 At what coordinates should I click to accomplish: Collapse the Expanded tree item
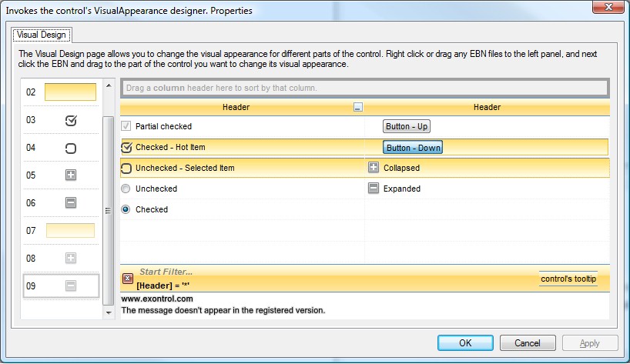[x=374, y=189]
